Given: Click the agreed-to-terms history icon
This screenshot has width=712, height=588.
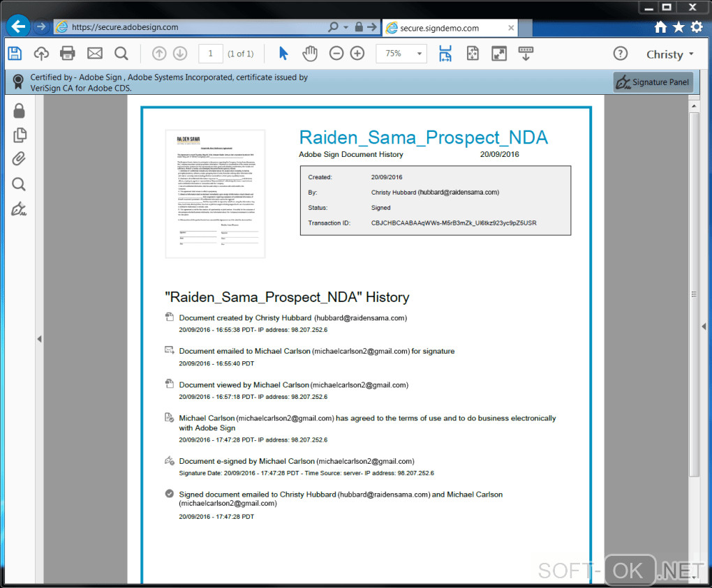Looking at the screenshot, I should [x=169, y=417].
